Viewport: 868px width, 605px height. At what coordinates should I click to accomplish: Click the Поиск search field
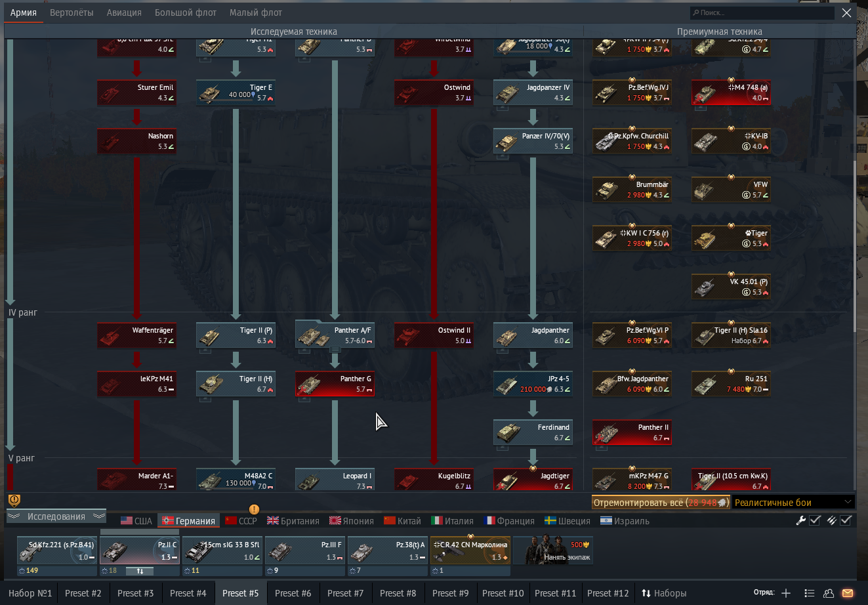click(x=762, y=12)
